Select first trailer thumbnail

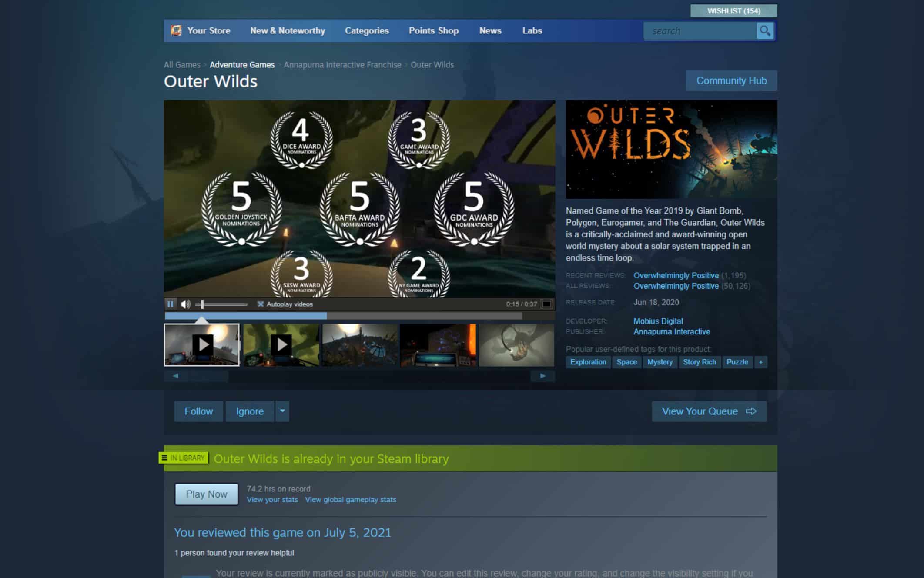pyautogui.click(x=201, y=345)
